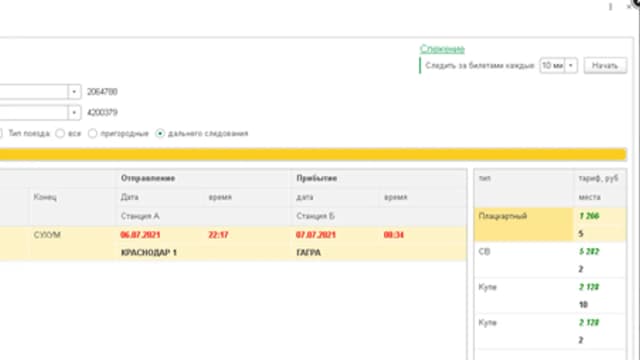Click departure date 06.07.2021
The height and width of the screenshot is (360, 640).
pos(140,235)
